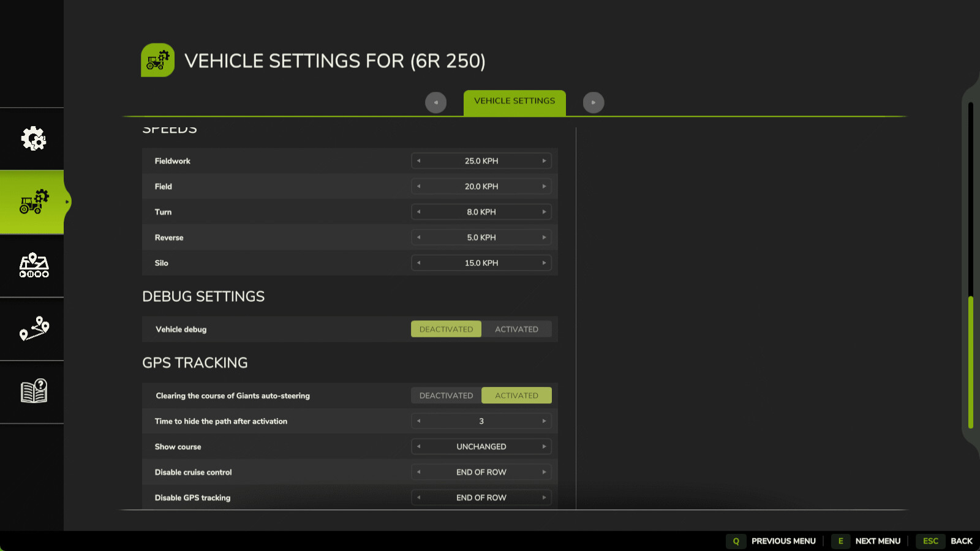
Task: Open the route waypoints sidebar icon
Action: (33, 329)
